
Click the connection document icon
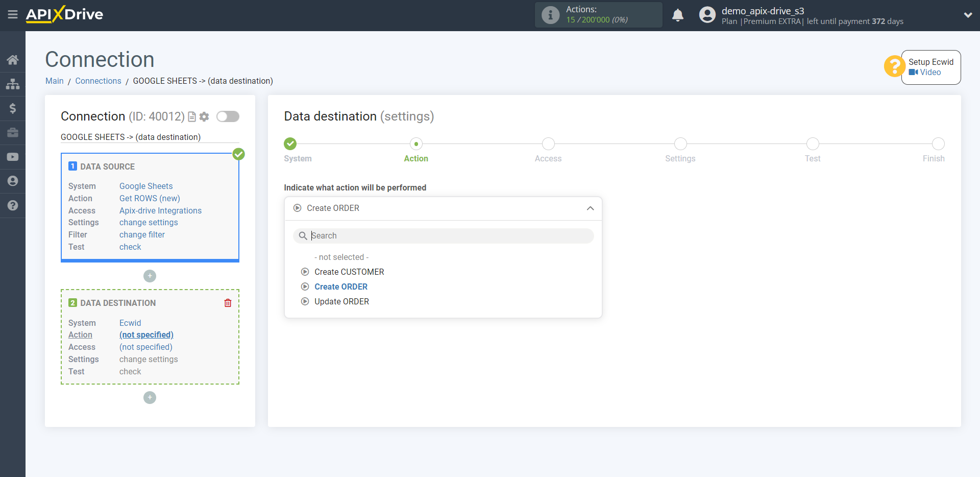click(192, 117)
